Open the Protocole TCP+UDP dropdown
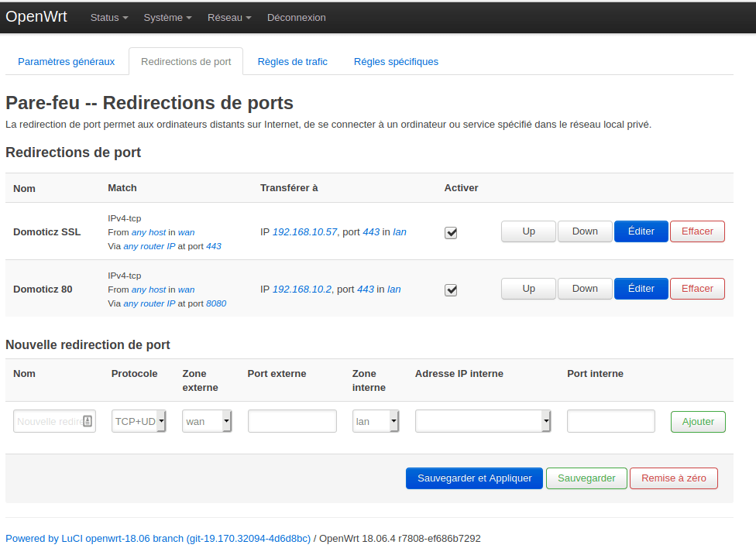756x555 pixels. click(139, 421)
